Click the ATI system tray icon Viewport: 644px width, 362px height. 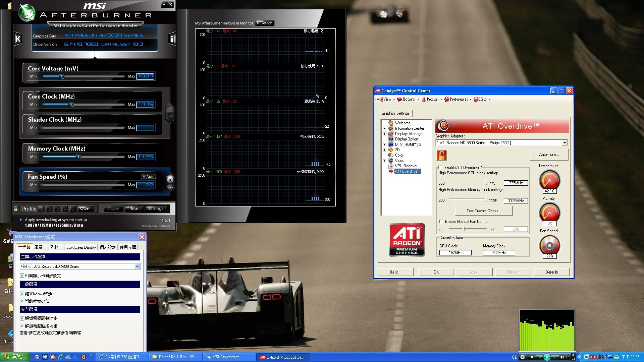592,357
